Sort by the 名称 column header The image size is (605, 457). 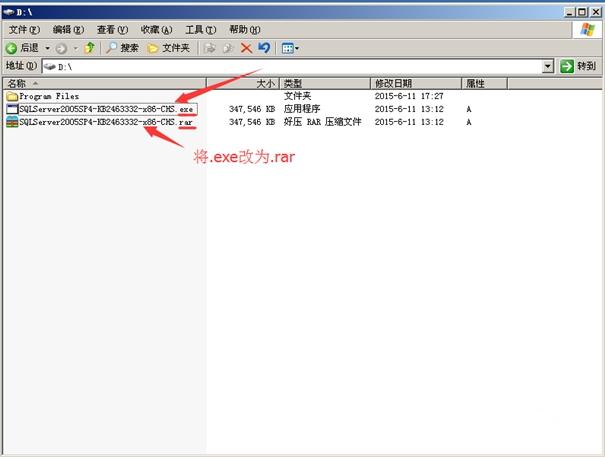pos(105,83)
